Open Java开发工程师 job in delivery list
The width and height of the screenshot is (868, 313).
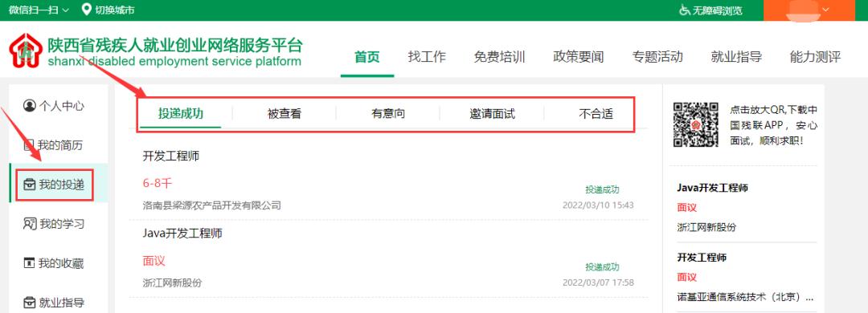coord(182,234)
